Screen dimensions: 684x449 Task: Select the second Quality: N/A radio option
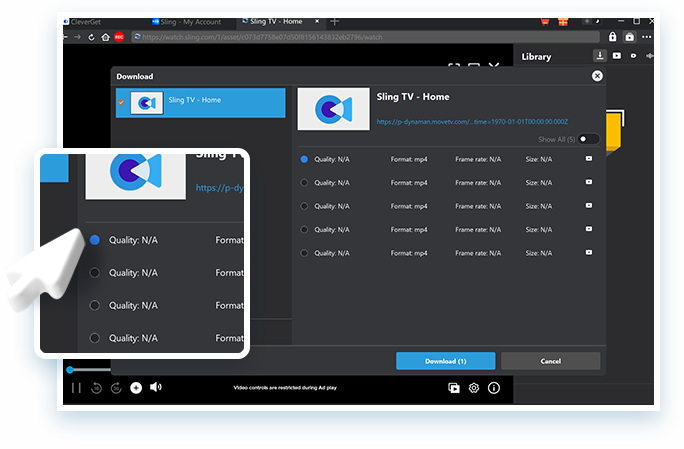point(304,183)
